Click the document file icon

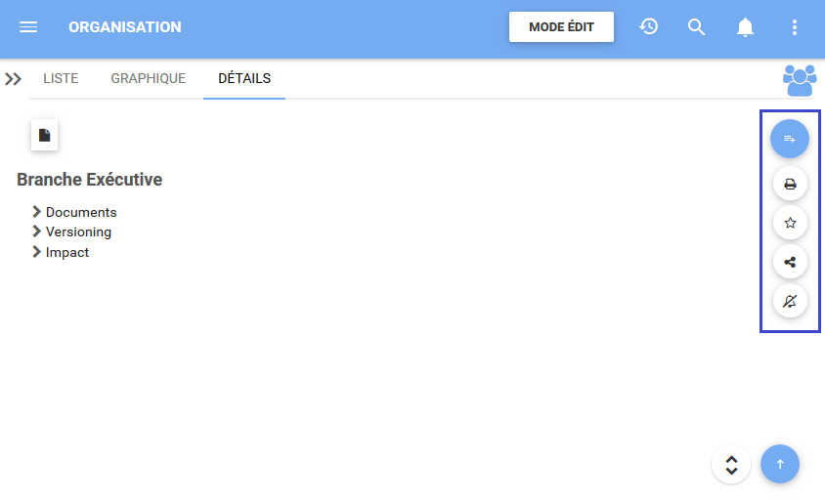[44, 136]
